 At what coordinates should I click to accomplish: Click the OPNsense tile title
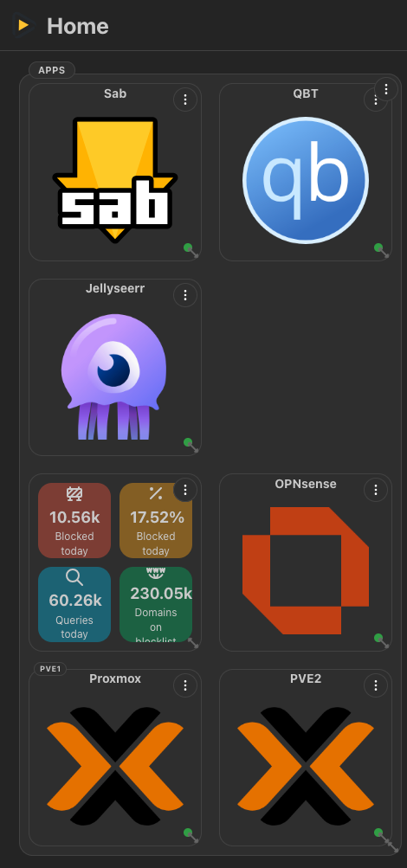click(306, 484)
